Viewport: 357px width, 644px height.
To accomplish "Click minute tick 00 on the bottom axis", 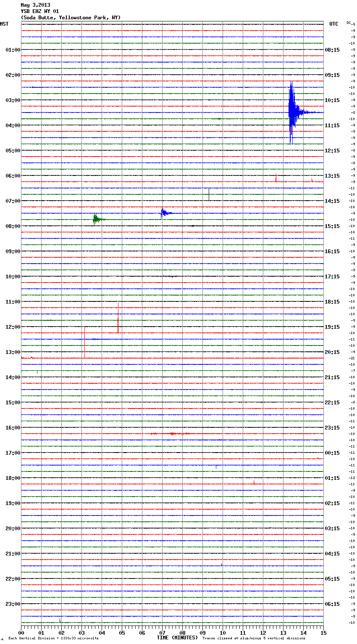I will pyautogui.click(x=21, y=633).
